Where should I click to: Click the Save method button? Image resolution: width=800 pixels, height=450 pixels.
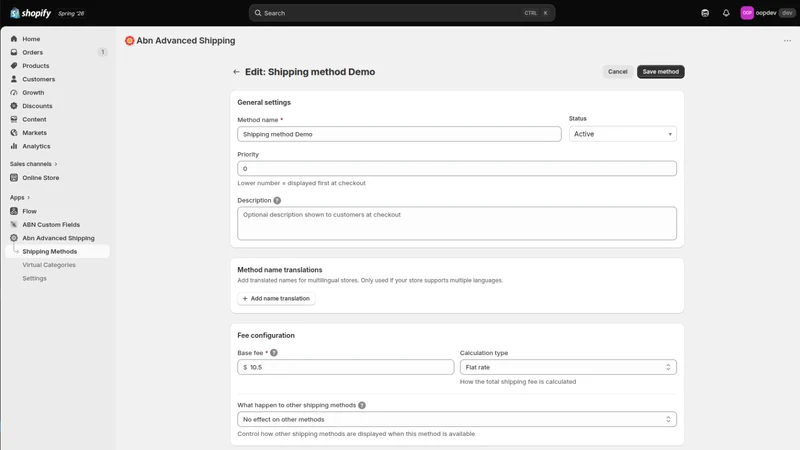tap(661, 72)
